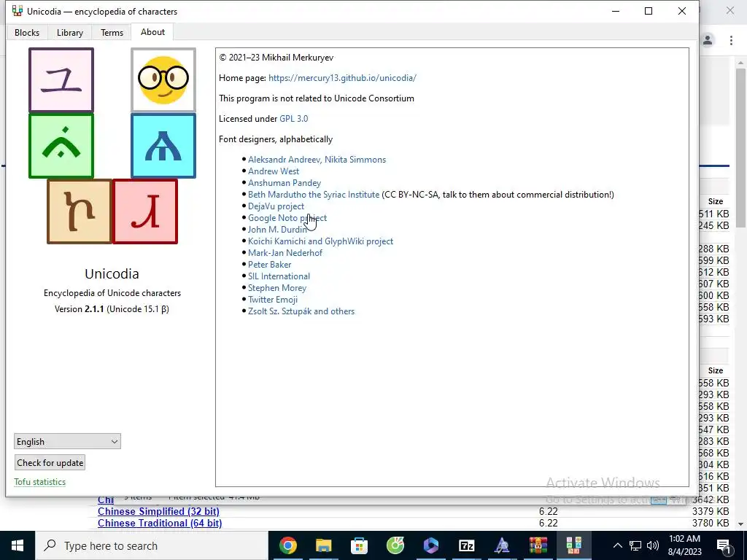
Task: Click the Unicodia title bar app icon
Action: point(18,11)
